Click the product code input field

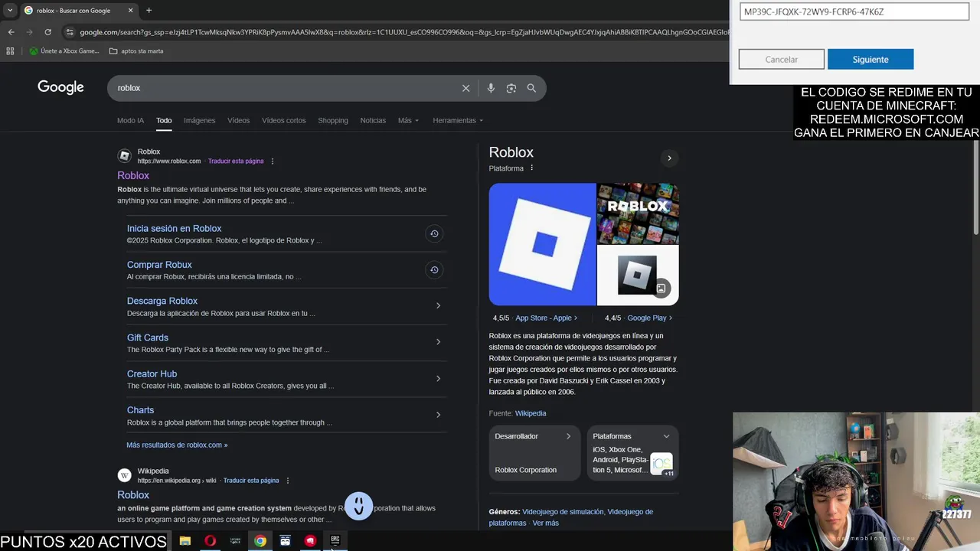854,11
